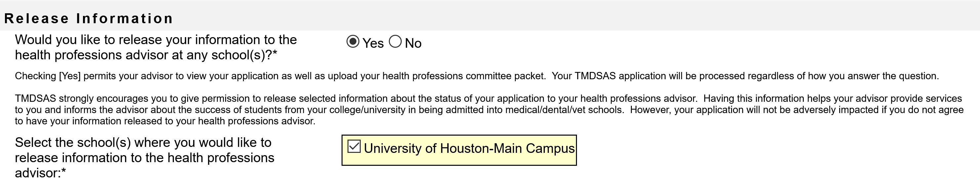
Task: Click the sentence starting 'Your TMDSAS application will'
Action: [x=745, y=76]
